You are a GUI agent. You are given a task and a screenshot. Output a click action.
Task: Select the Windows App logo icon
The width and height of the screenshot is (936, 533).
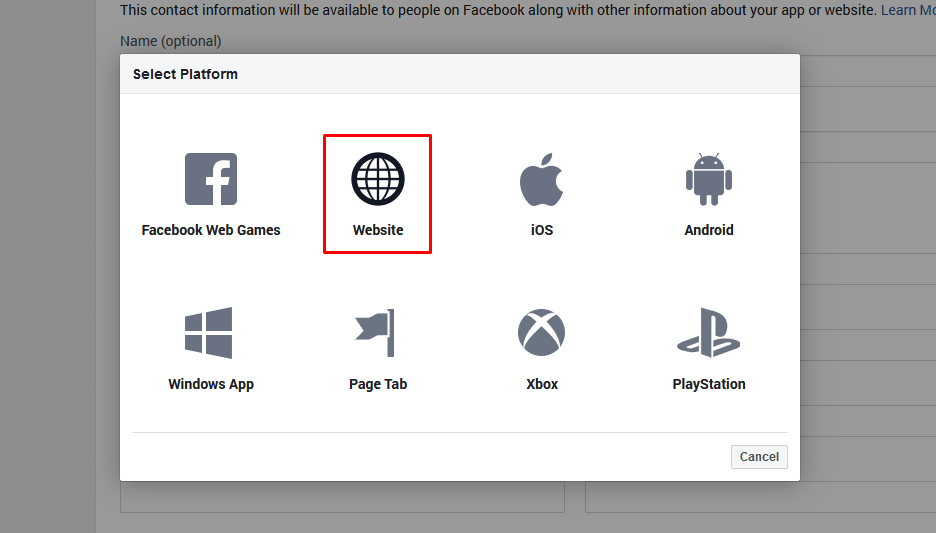click(209, 333)
